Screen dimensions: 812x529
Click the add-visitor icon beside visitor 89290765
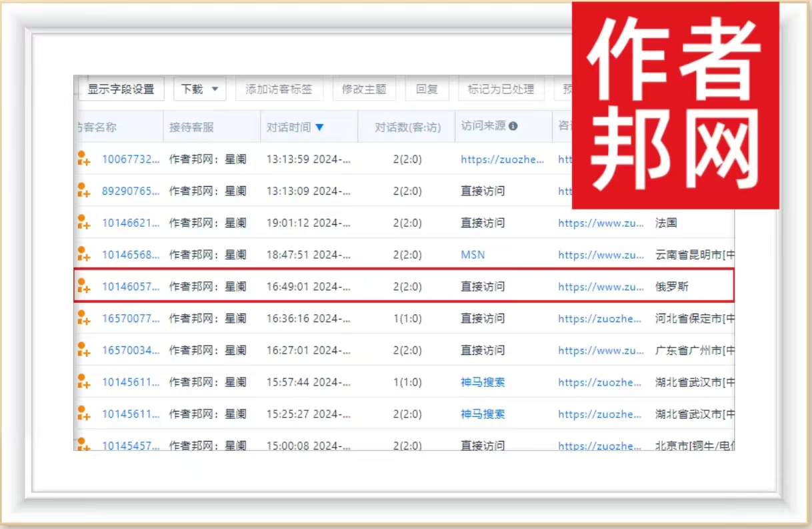click(83, 190)
